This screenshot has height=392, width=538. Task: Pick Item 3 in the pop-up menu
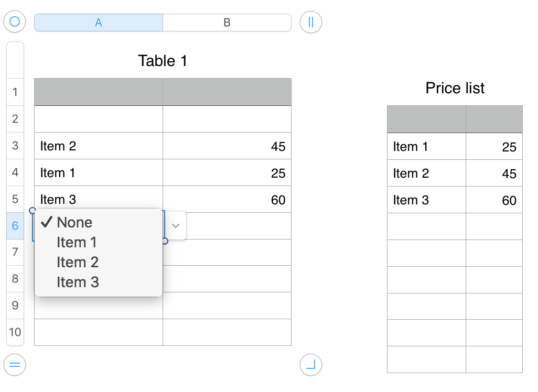pyautogui.click(x=78, y=282)
